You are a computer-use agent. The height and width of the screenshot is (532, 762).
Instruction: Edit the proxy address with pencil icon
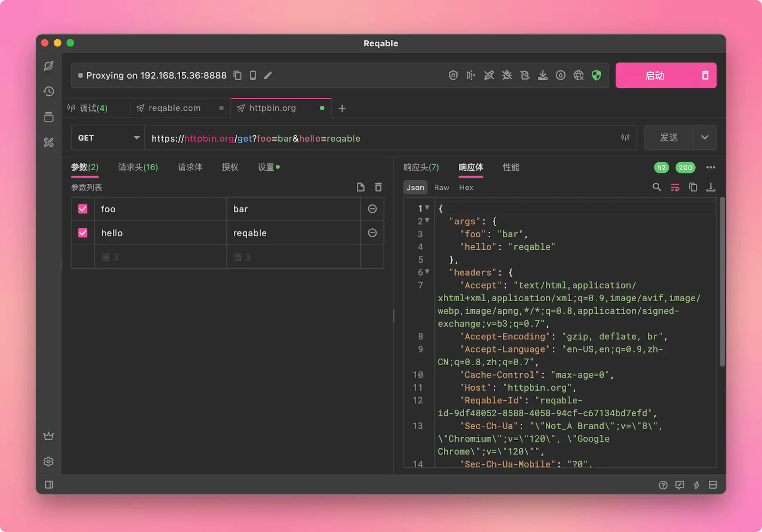[x=268, y=75]
